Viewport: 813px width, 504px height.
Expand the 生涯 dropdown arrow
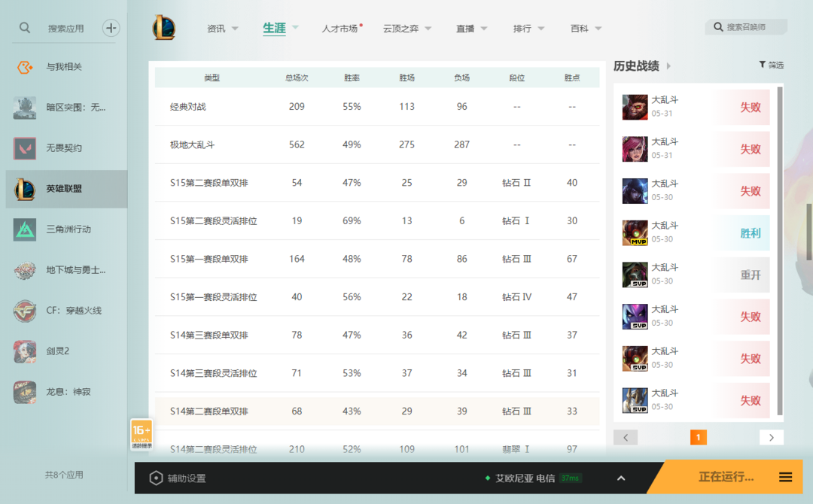pyautogui.click(x=296, y=27)
